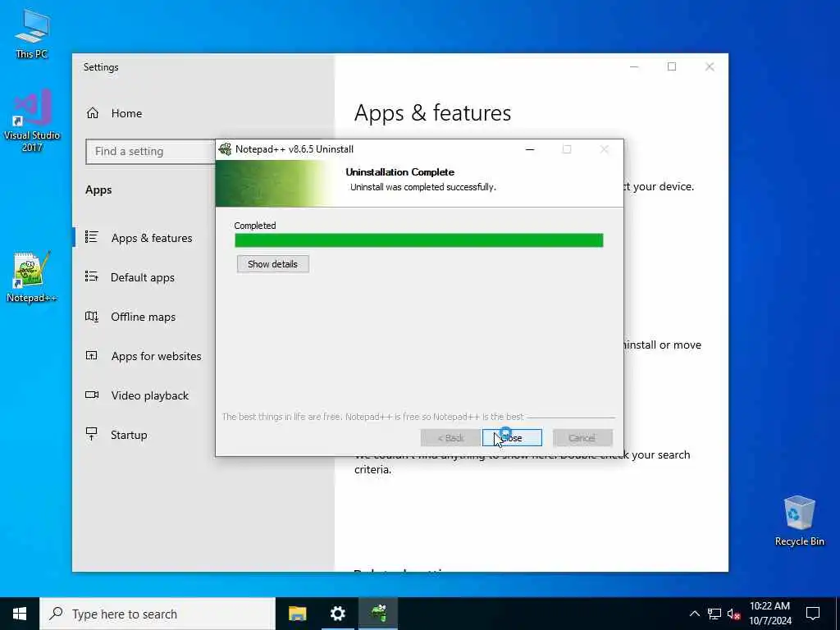Click the Uninstallation Complete header text

tap(399, 172)
